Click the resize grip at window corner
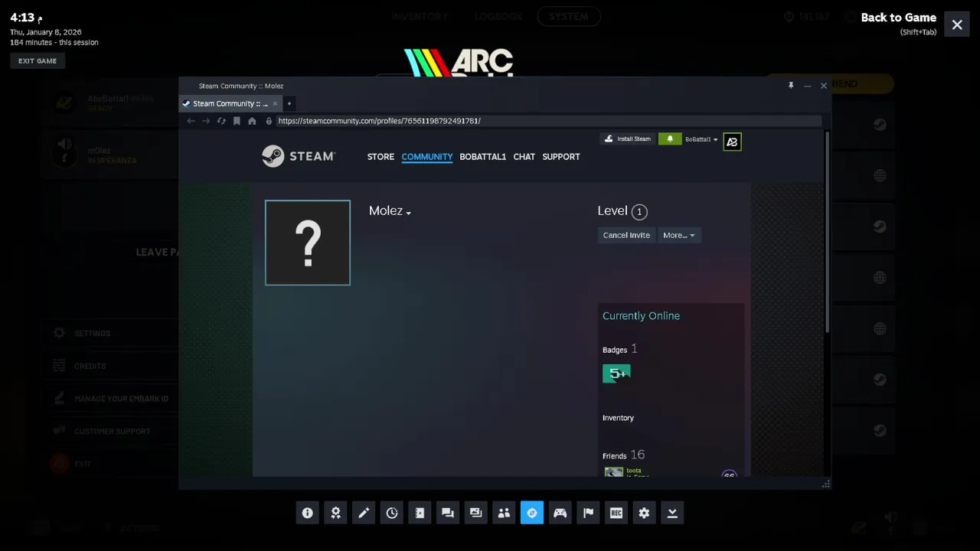 click(x=825, y=484)
